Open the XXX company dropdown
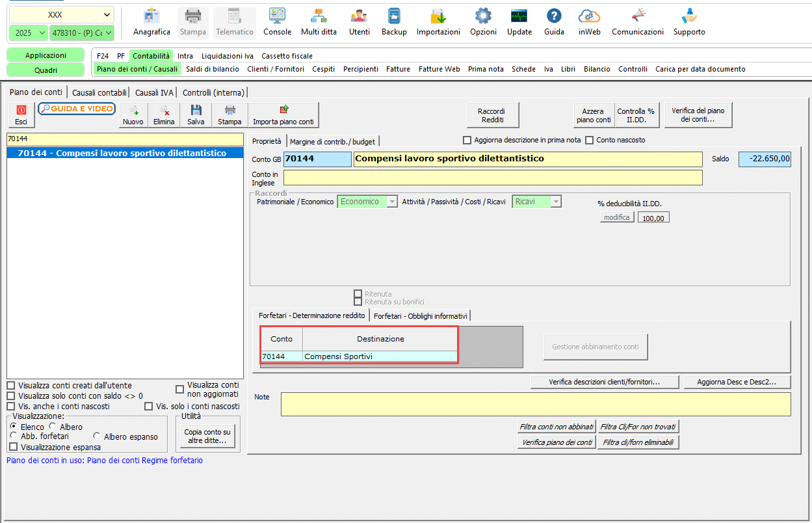 tap(61, 15)
